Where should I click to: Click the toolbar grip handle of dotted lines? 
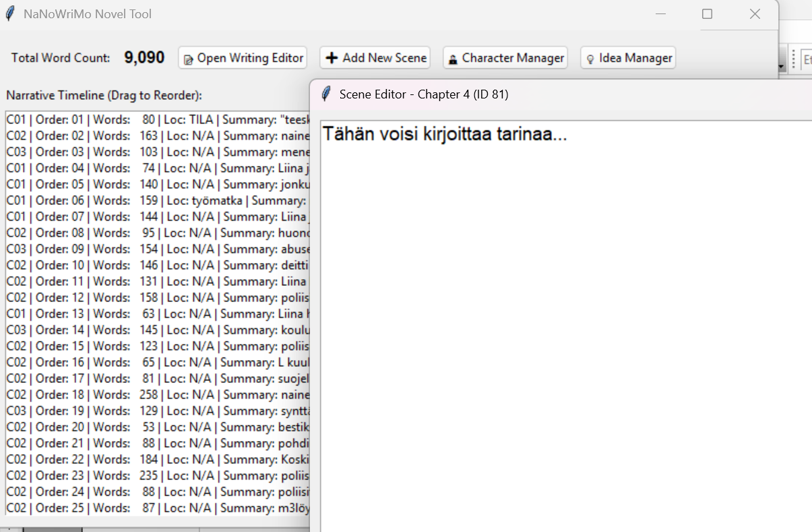(x=794, y=59)
